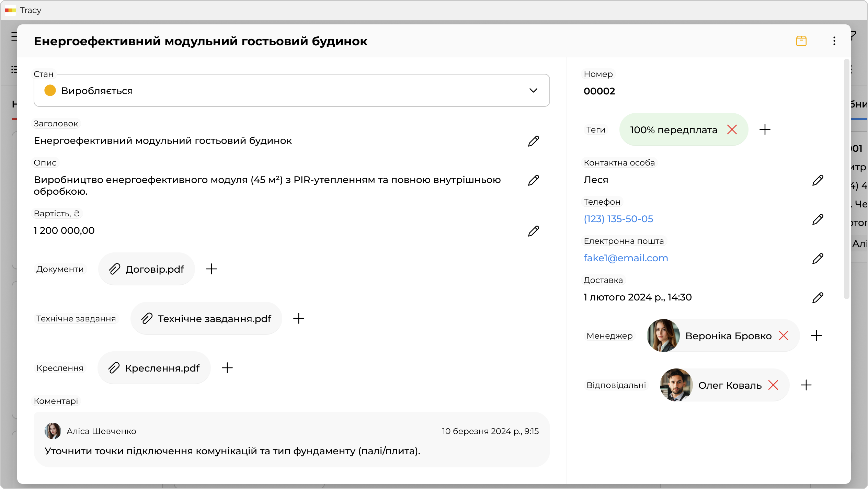The width and height of the screenshot is (868, 489).
Task: Click the vertical scrollbar in right panel
Action: 846,179
